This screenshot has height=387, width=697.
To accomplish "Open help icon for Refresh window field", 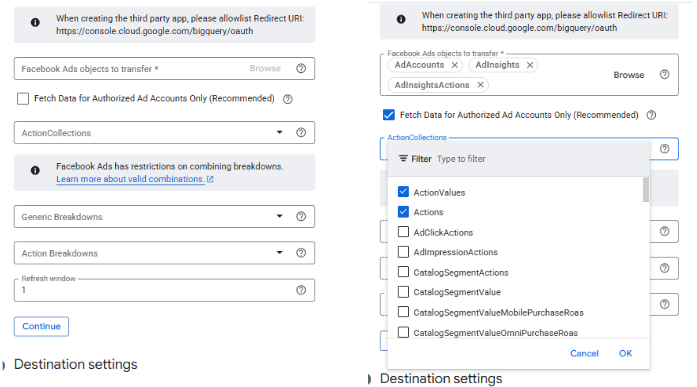I will [x=301, y=290].
